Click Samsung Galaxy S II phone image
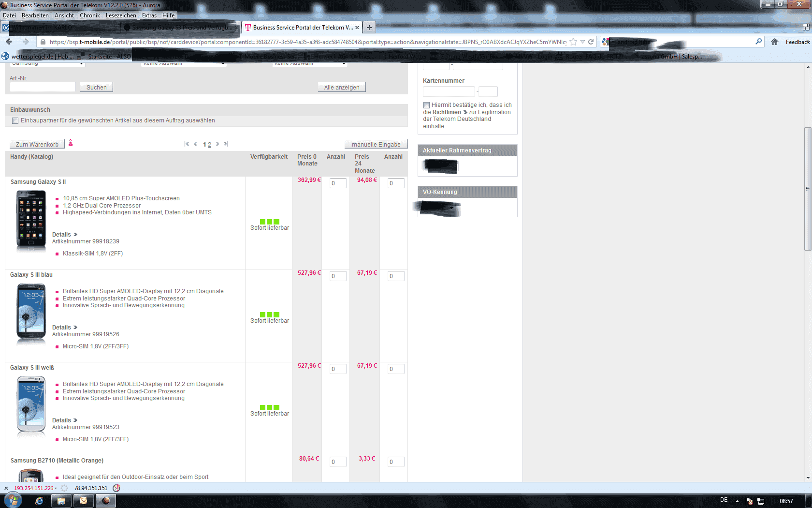 coord(31,221)
